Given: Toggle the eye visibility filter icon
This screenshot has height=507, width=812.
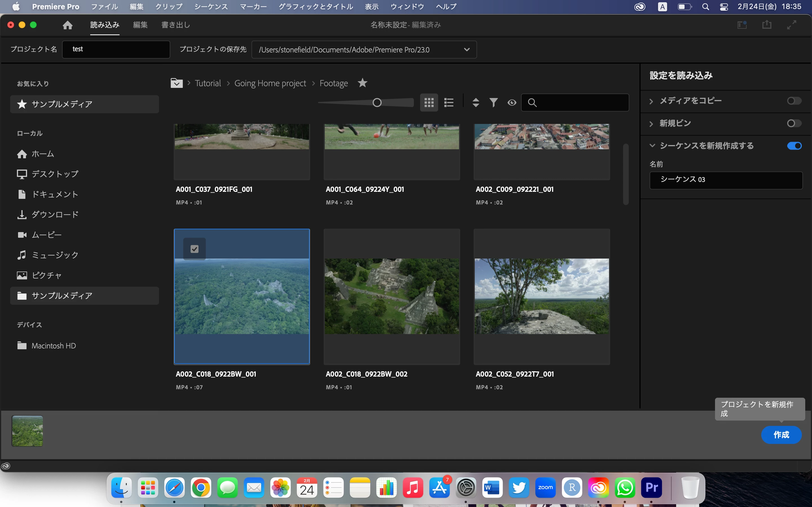Looking at the screenshot, I should pyautogui.click(x=512, y=103).
